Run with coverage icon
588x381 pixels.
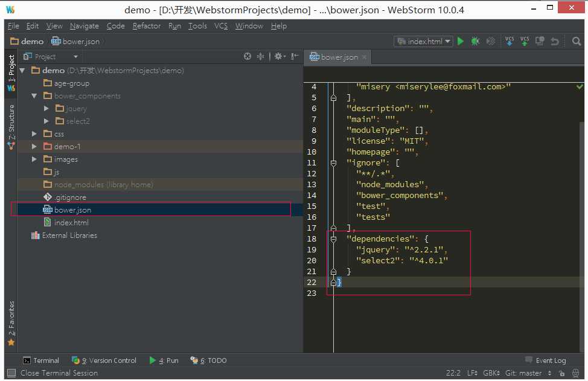(490, 41)
